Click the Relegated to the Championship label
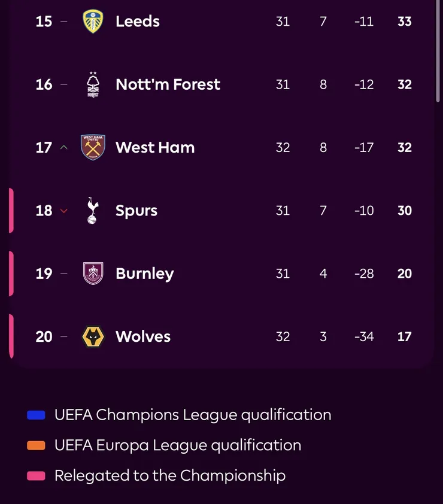 pyautogui.click(x=170, y=476)
